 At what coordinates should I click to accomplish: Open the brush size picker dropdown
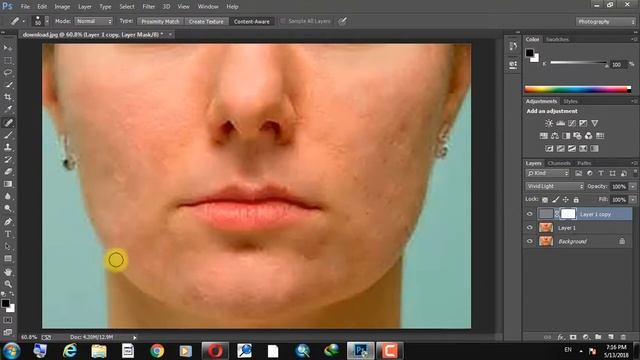47,21
